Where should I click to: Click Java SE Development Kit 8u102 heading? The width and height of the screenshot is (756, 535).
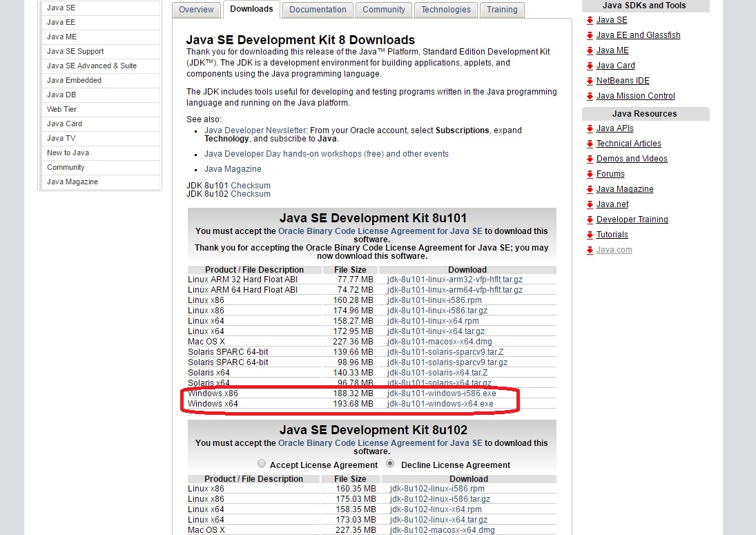[374, 430]
